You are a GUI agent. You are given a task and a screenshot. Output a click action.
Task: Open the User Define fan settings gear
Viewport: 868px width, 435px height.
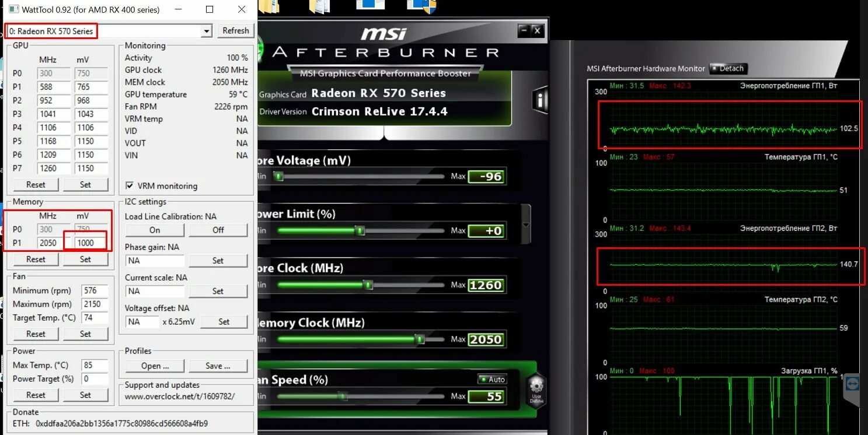(x=536, y=390)
